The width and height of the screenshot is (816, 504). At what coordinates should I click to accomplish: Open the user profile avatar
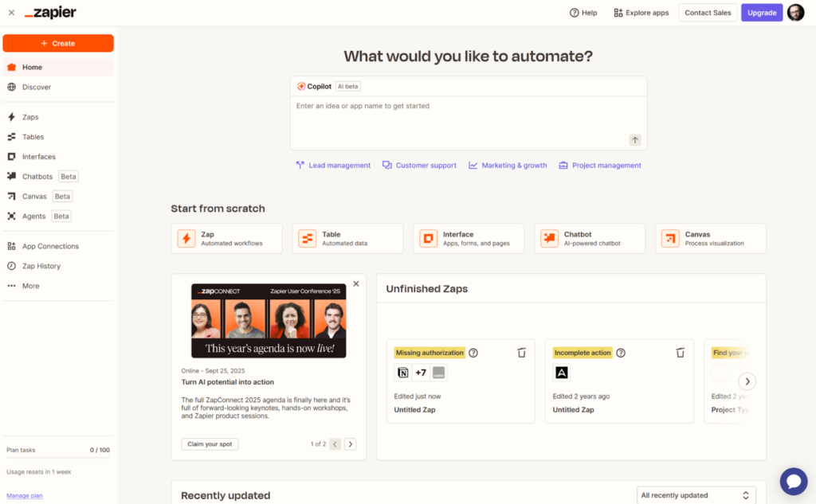795,13
